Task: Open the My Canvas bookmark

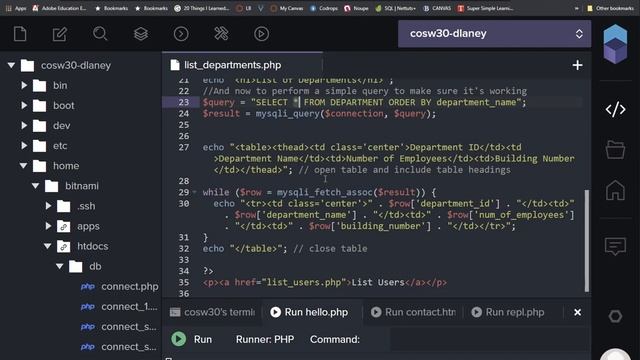Action: point(287,8)
